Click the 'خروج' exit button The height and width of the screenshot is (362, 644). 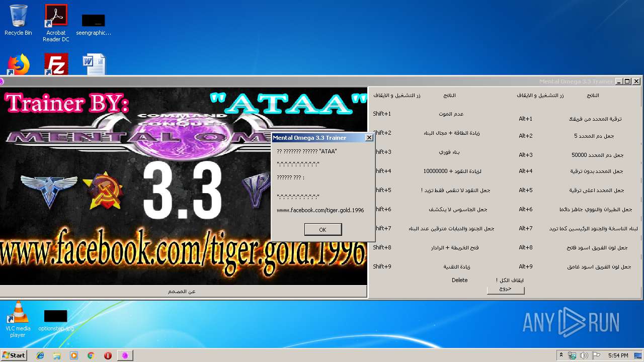(x=506, y=290)
